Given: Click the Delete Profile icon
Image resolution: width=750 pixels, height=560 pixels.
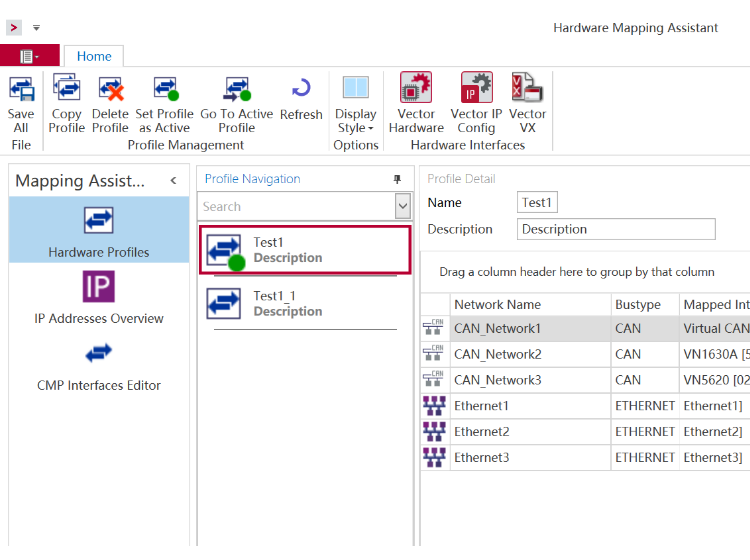Looking at the screenshot, I should pyautogui.click(x=111, y=89).
